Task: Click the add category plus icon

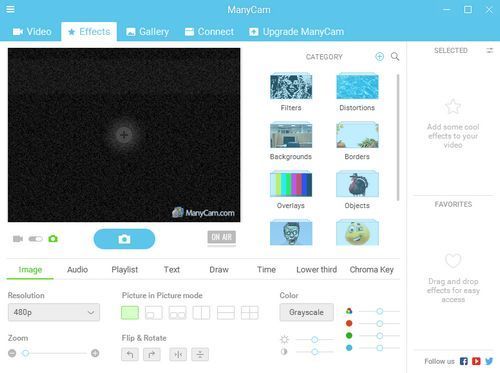Action: [x=379, y=57]
